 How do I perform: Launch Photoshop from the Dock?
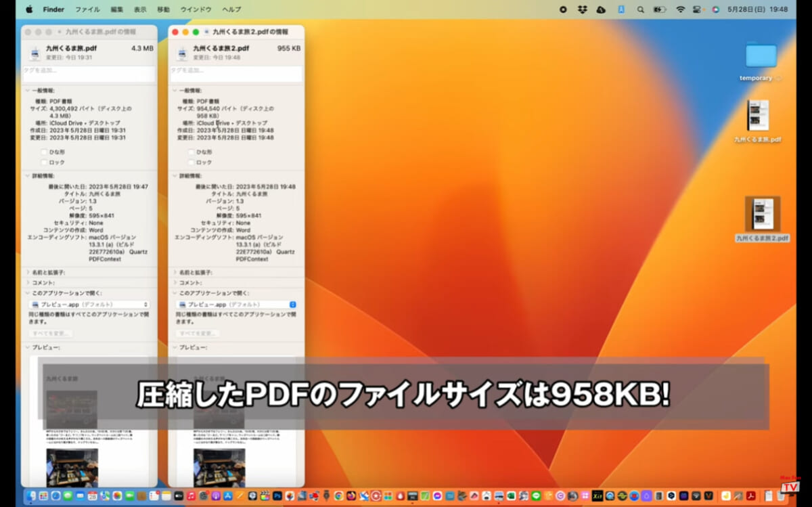point(277,496)
